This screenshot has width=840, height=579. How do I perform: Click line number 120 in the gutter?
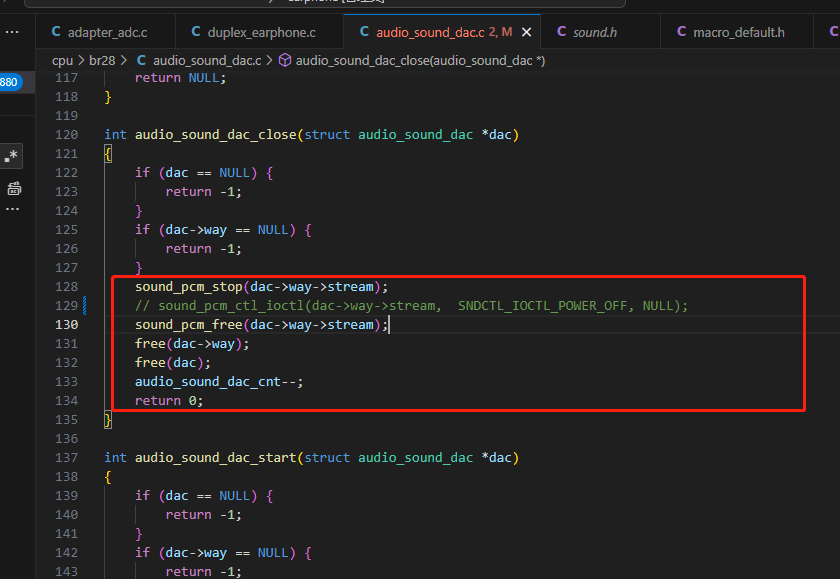click(x=66, y=134)
